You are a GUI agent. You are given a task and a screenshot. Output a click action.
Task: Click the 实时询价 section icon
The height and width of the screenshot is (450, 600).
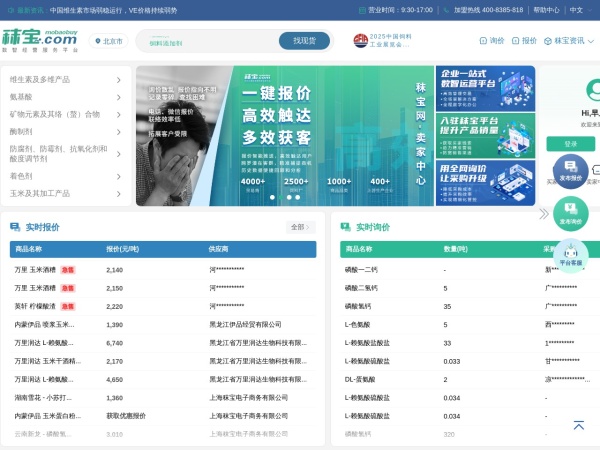346,227
